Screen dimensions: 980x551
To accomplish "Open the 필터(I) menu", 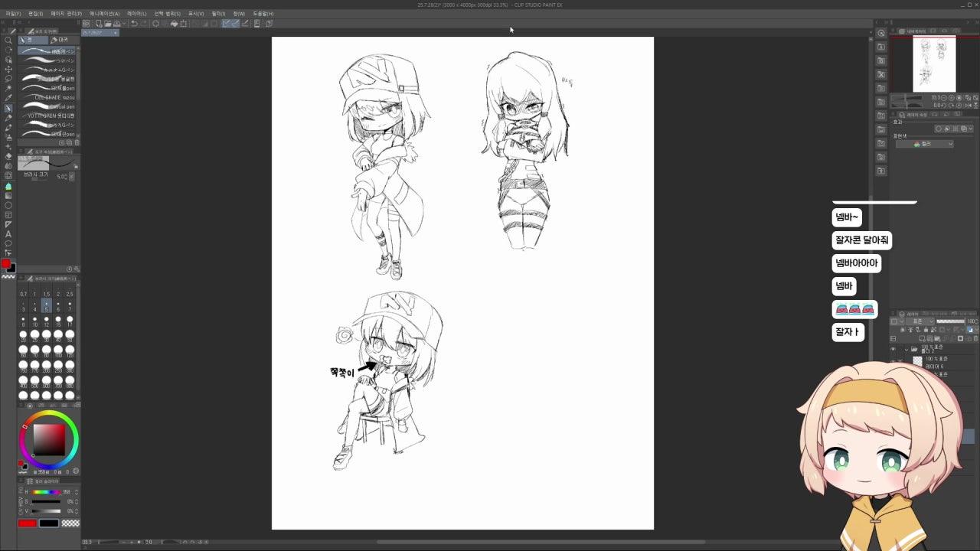I will click(218, 14).
